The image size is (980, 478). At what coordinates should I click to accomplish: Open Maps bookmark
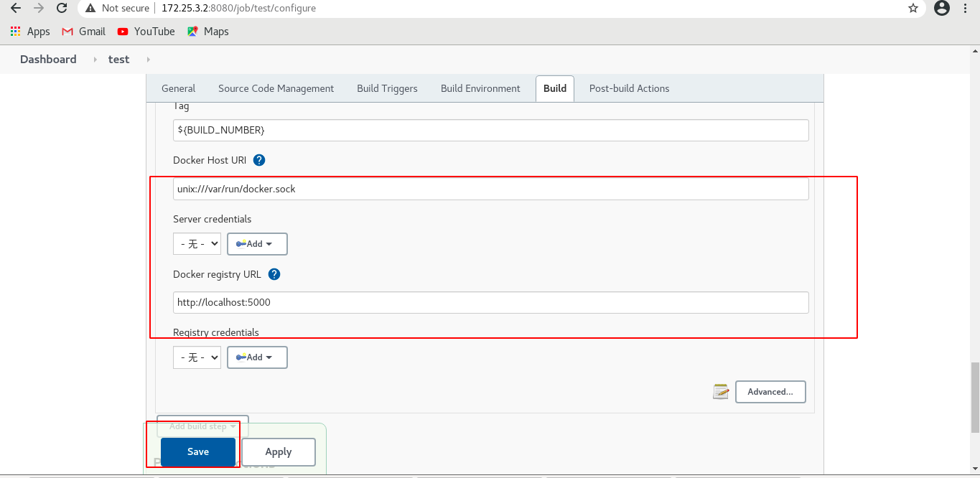pos(207,32)
